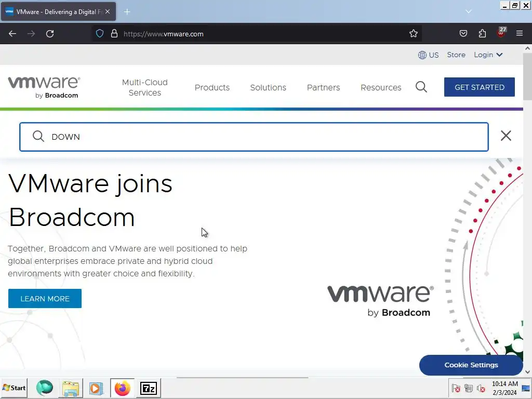Focus the search field containing DOWN
Screen dimensions: 532x399
pyautogui.click(x=254, y=137)
